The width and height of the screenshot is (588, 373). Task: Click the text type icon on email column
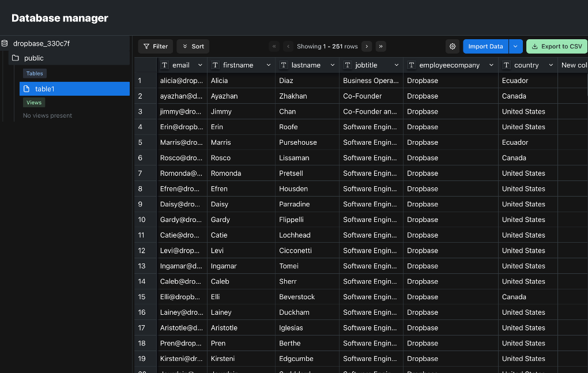tap(165, 65)
